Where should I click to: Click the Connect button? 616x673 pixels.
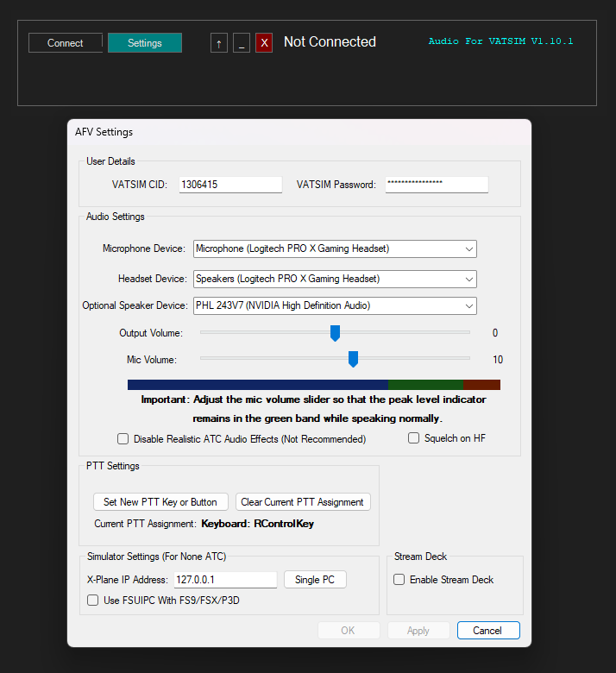click(x=66, y=43)
